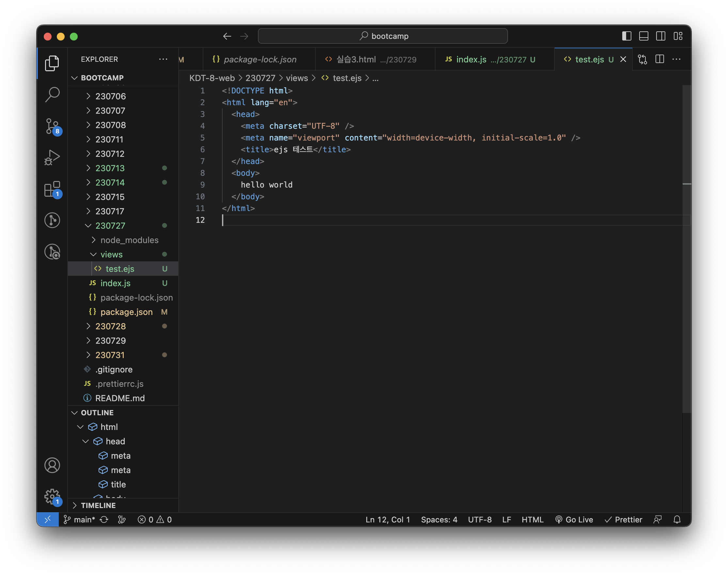Click the KDT-8-web breadcrumb segment
This screenshot has height=575, width=728.
(212, 78)
